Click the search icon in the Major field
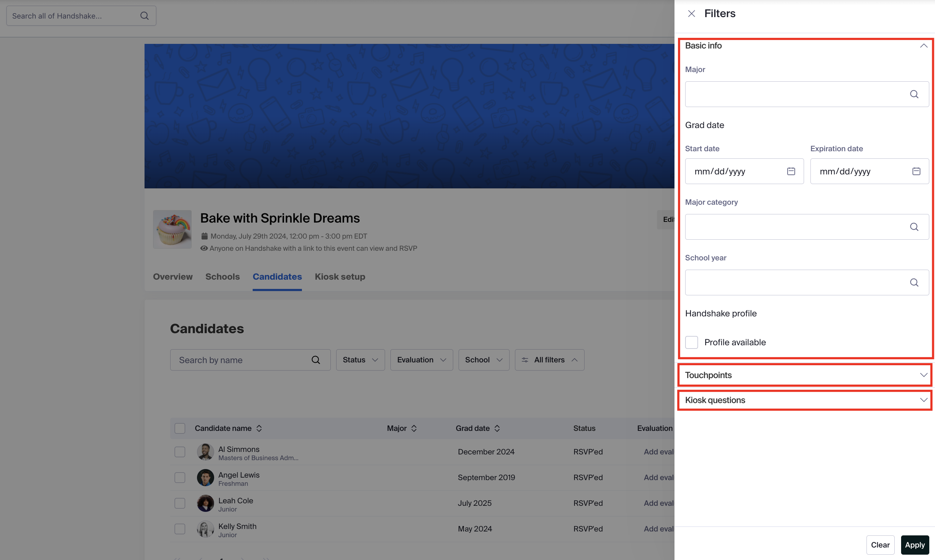This screenshot has height=560, width=935. tap(914, 94)
